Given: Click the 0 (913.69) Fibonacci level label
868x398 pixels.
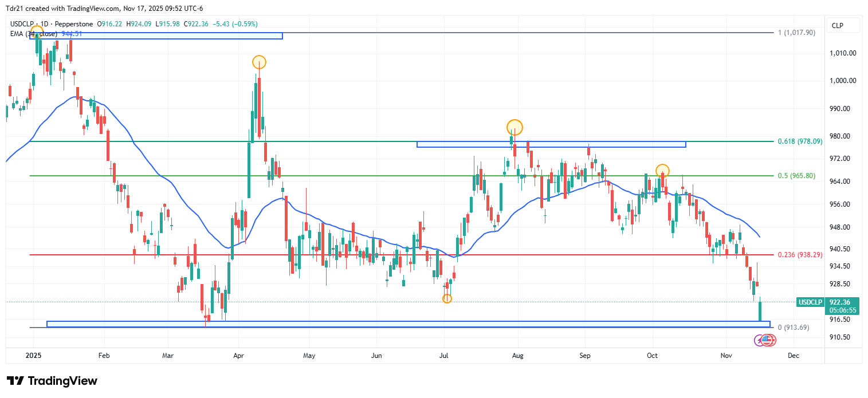Looking at the screenshot, I should [x=793, y=328].
